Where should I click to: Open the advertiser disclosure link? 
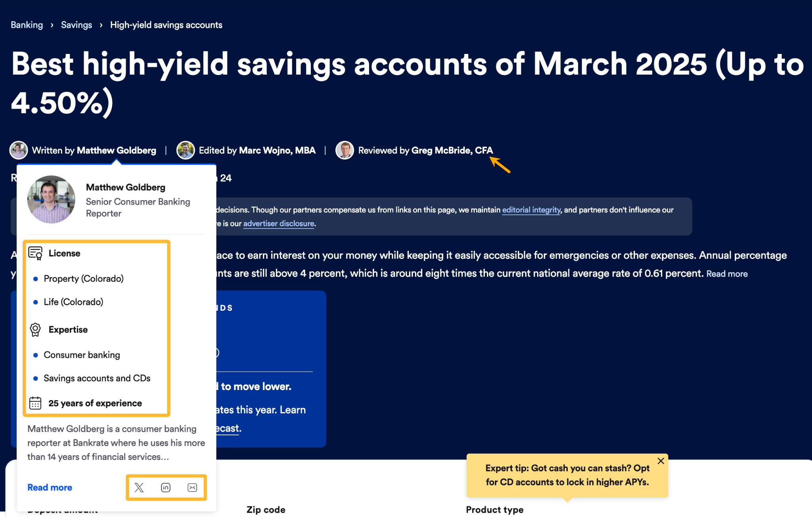(279, 224)
